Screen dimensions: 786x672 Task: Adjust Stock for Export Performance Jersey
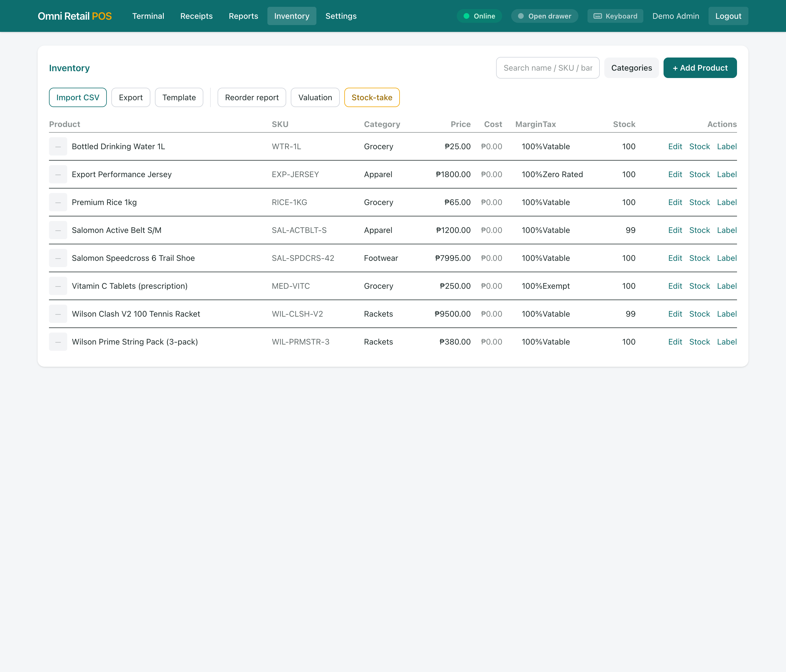coord(699,175)
